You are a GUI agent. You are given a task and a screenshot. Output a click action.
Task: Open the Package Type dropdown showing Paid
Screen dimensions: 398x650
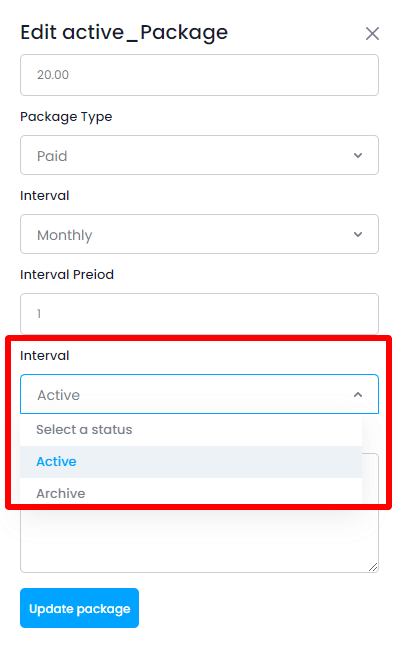(199, 155)
